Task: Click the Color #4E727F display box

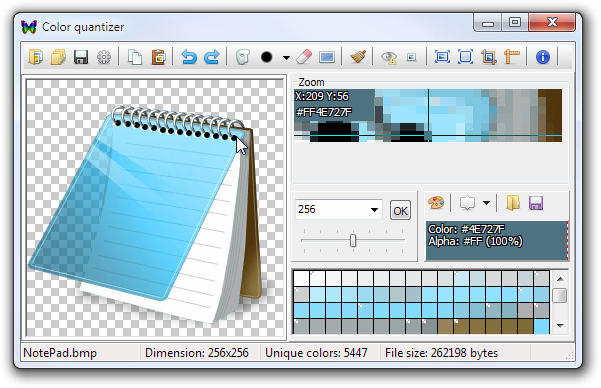Action: coord(497,241)
